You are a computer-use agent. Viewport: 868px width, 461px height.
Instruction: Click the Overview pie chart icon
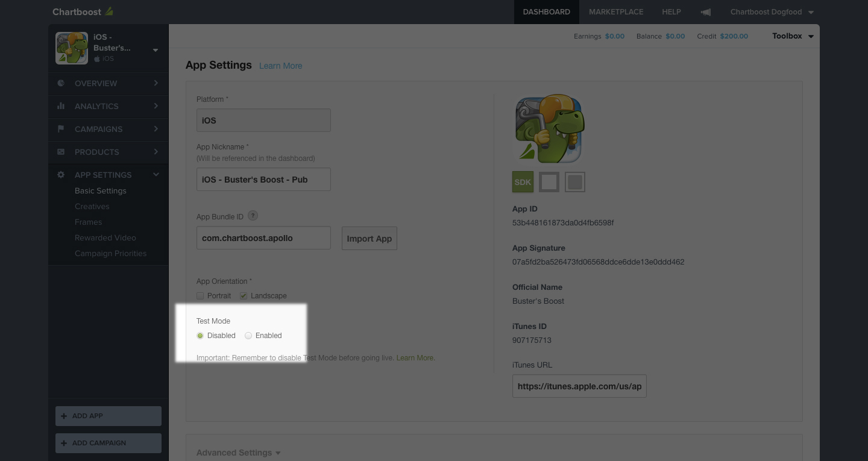coord(61,83)
